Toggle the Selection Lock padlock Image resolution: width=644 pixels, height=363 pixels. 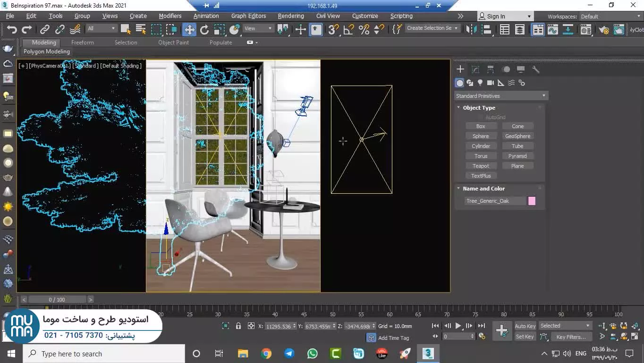pyautogui.click(x=238, y=326)
